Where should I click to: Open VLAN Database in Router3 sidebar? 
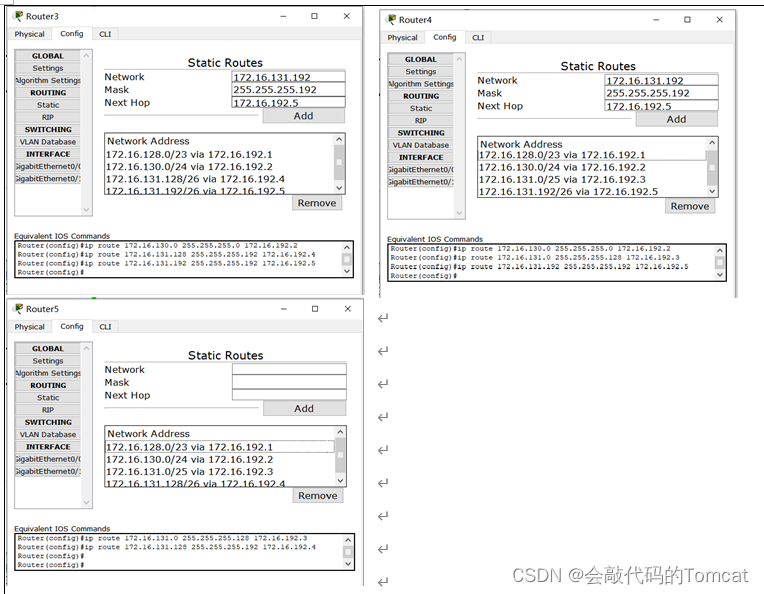[x=48, y=142]
